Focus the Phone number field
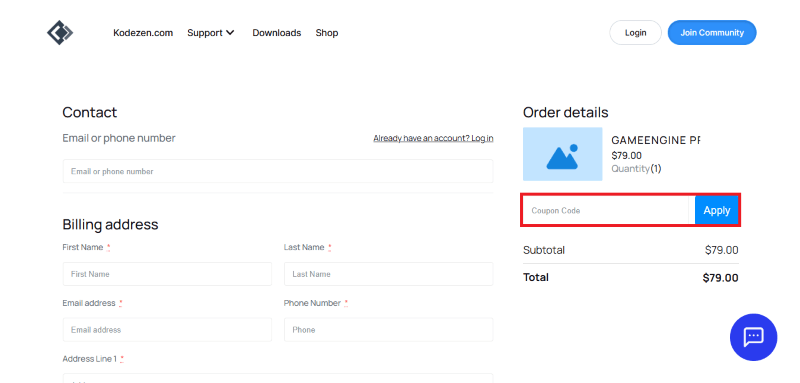This screenshot has height=383, width=800. 388,329
